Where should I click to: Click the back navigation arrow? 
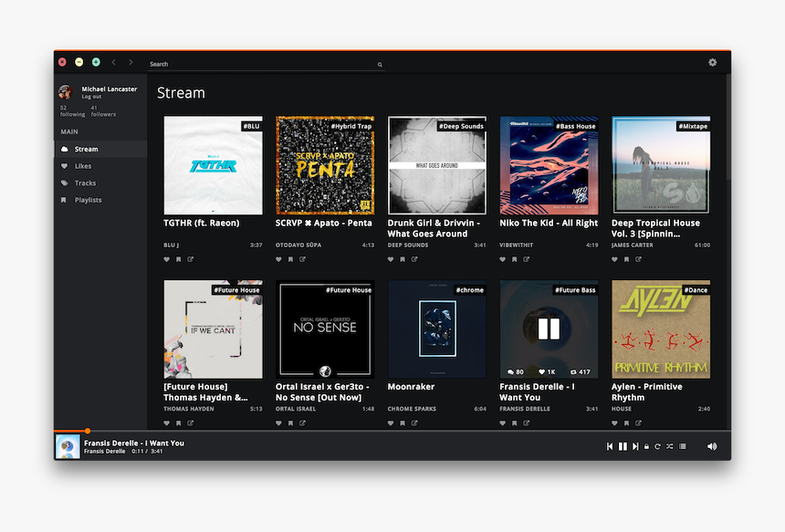(112, 63)
